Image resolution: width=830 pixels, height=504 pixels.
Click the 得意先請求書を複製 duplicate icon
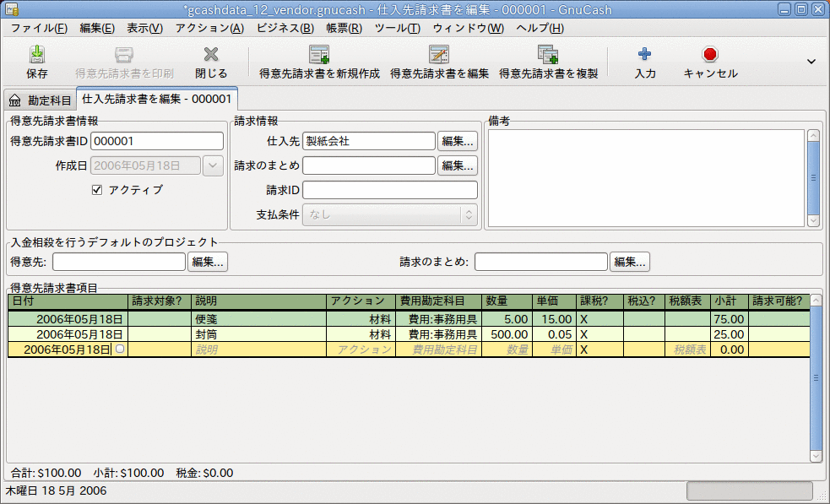click(549, 59)
